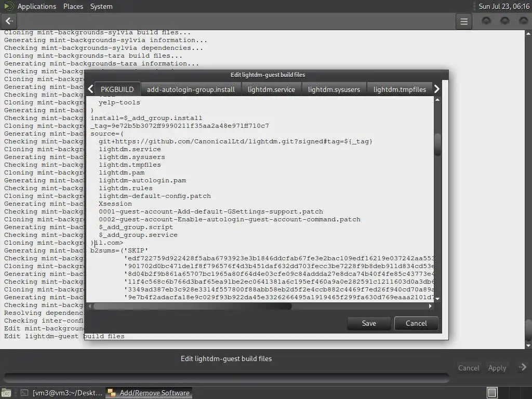Click the Applications menu logo icon
This screenshot has width=532, height=399.
[8, 6]
